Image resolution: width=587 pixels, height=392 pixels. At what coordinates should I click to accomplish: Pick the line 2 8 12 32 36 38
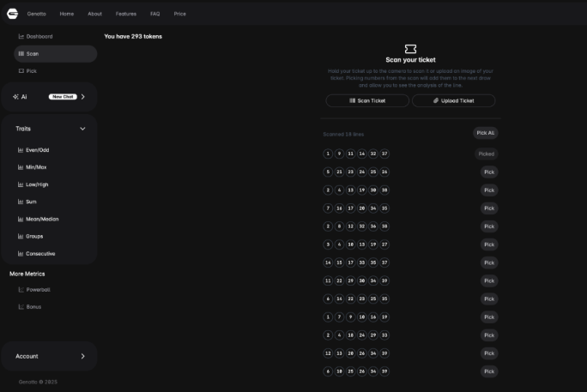(489, 226)
